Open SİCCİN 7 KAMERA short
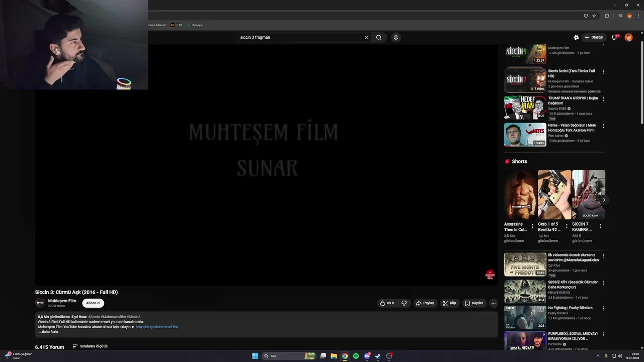The image size is (644, 362). tap(588, 195)
